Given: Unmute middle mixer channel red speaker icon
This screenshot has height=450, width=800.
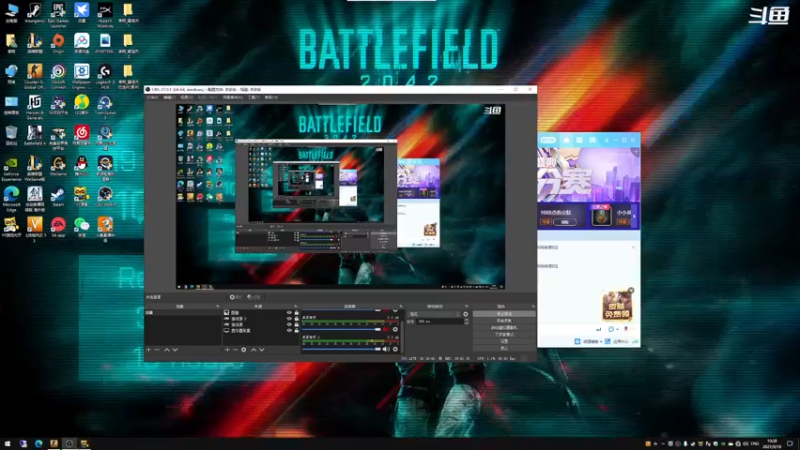Looking at the screenshot, I should (x=385, y=329).
